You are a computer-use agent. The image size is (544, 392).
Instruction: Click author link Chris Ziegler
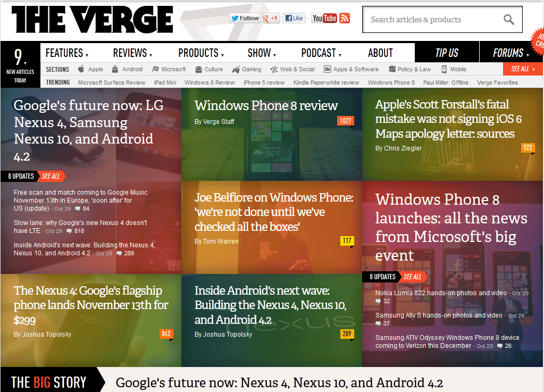[x=403, y=148]
